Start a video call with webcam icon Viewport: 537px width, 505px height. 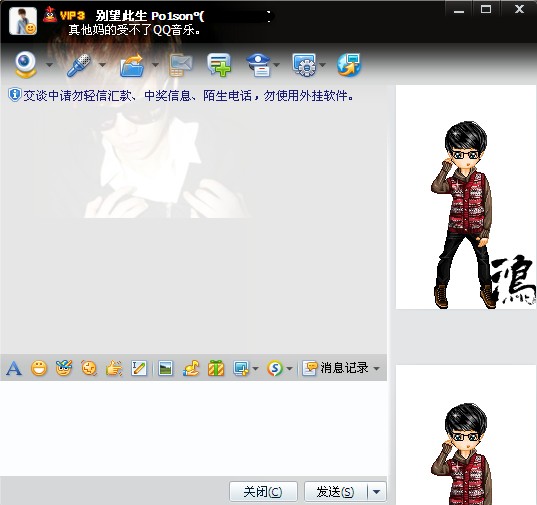click(26, 64)
